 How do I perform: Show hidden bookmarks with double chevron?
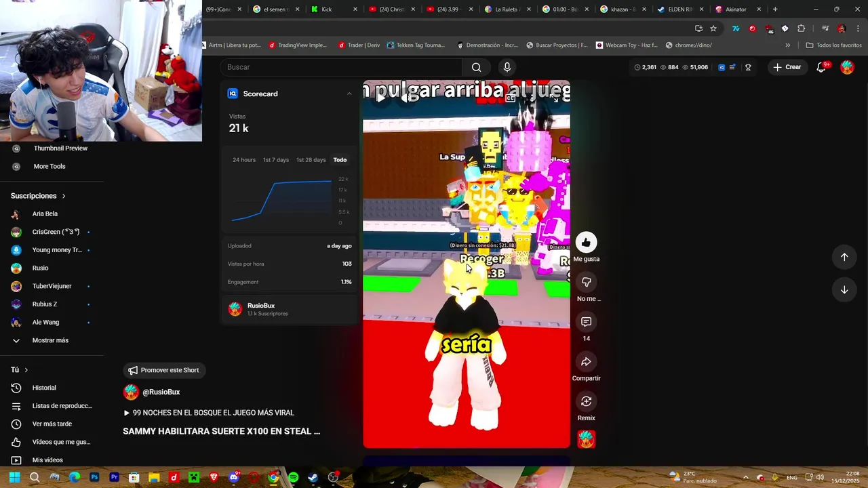(x=787, y=45)
